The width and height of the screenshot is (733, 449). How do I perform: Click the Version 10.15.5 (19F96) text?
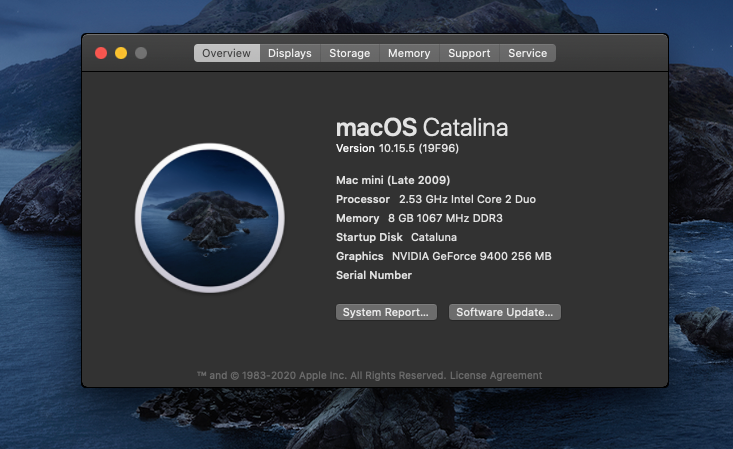tap(397, 149)
